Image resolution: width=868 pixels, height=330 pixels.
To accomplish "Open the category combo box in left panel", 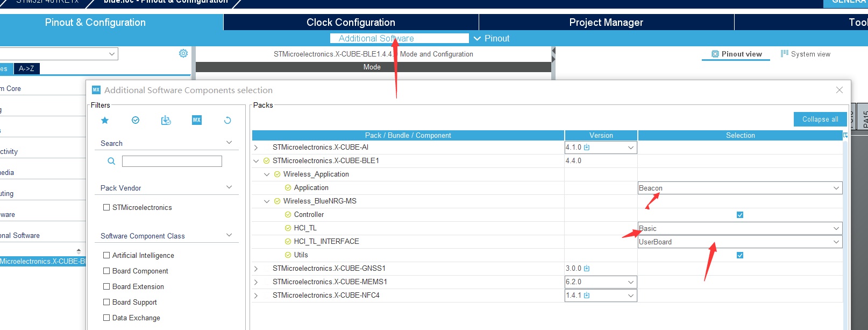I will [x=58, y=54].
